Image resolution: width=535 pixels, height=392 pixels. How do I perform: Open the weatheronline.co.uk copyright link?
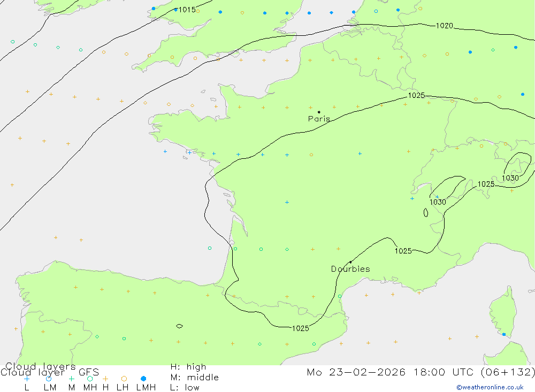tap(490, 387)
